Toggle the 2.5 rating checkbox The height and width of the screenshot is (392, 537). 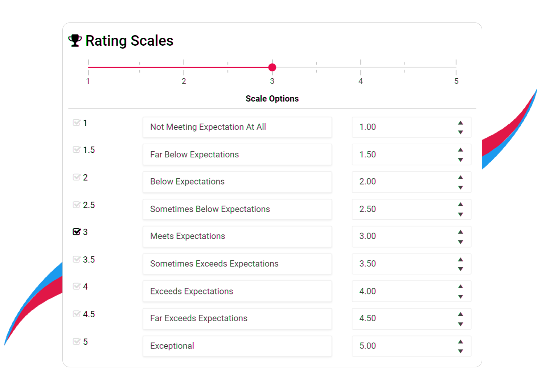[x=76, y=205]
